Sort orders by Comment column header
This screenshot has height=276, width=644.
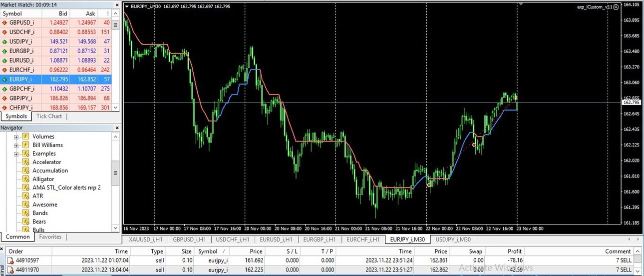tap(579, 251)
